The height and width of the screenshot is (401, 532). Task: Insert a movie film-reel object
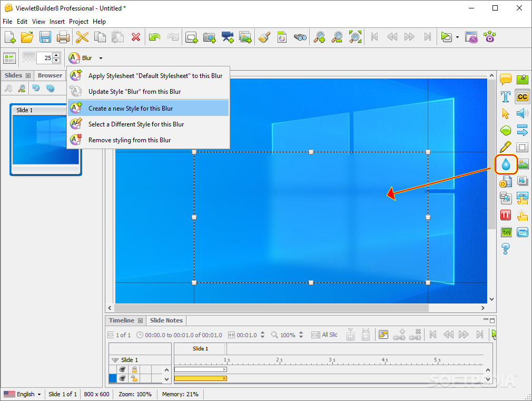(x=506, y=182)
